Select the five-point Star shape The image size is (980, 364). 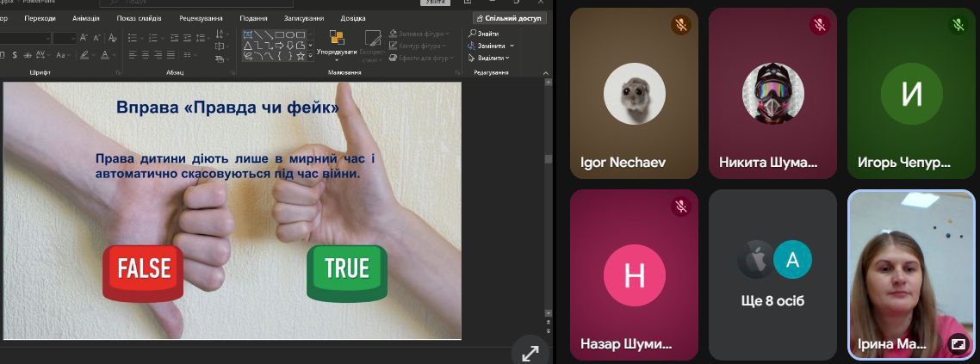(x=300, y=56)
